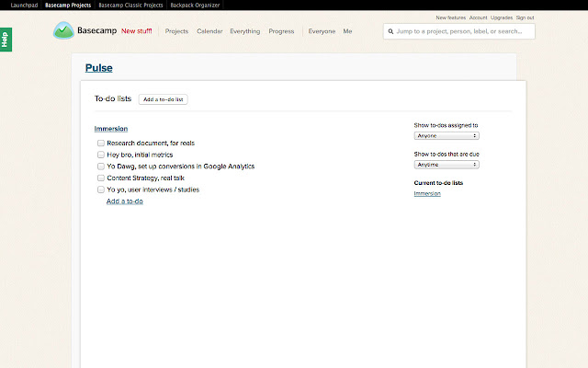Switch to Launchpad in the top bar

pos(24,6)
